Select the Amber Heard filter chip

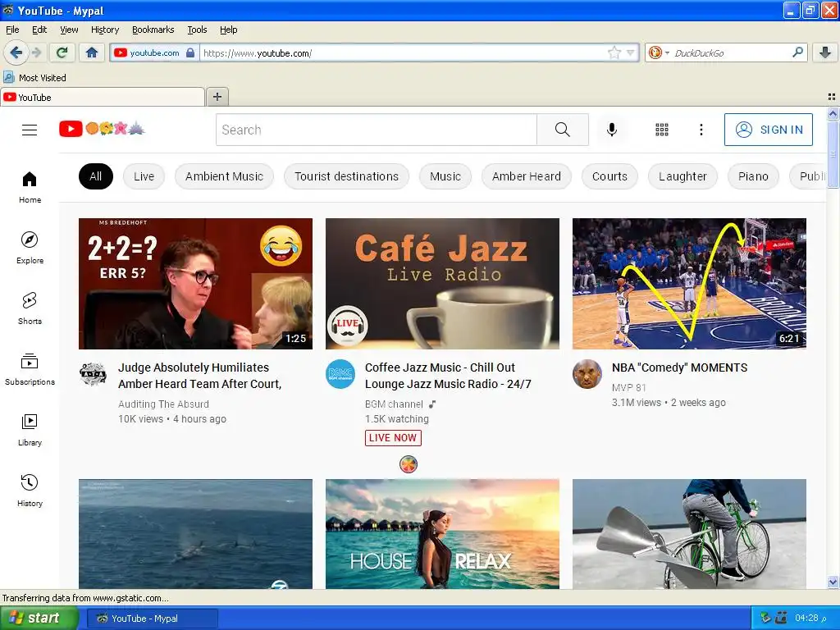(x=526, y=176)
